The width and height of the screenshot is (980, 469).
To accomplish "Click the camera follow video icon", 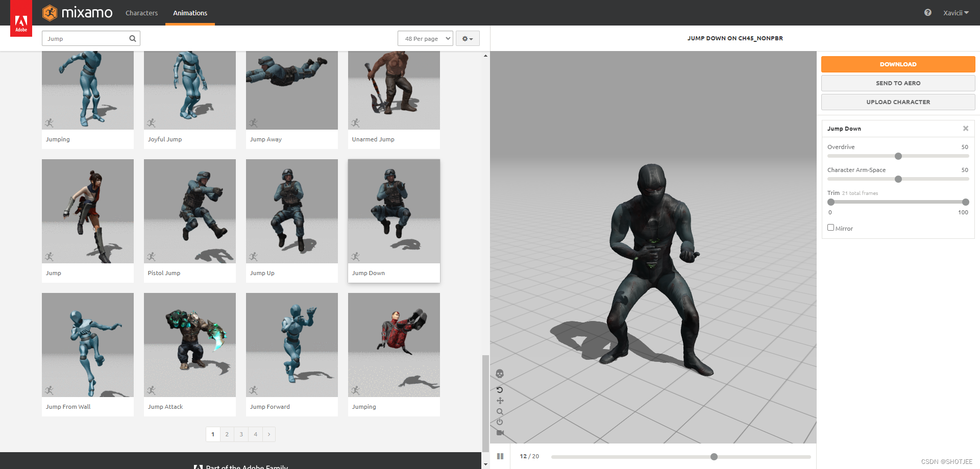I will 500,433.
